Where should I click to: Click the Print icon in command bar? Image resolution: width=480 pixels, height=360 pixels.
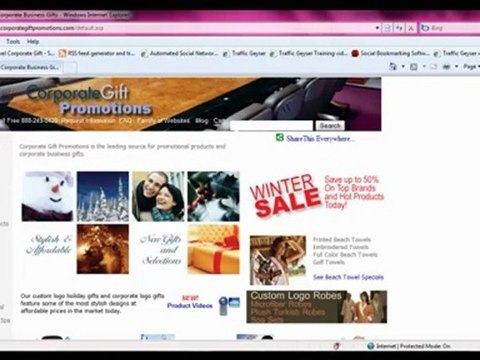tap(447, 67)
